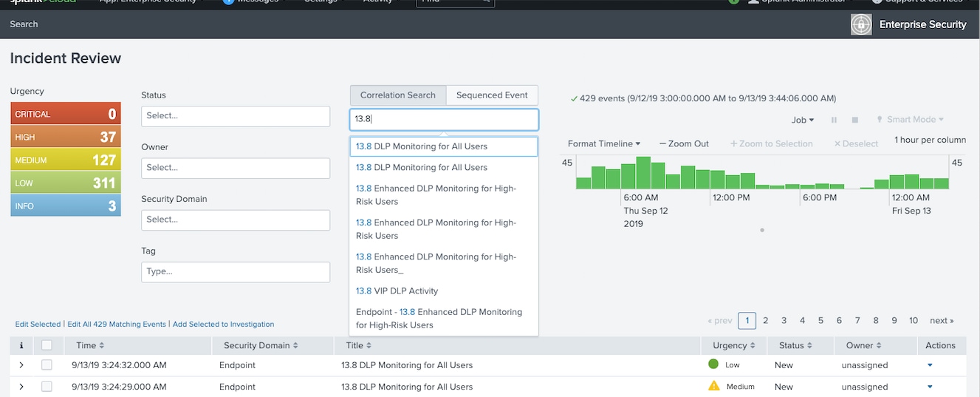
Task: Switch to the Correlation Search tab
Action: click(x=398, y=95)
